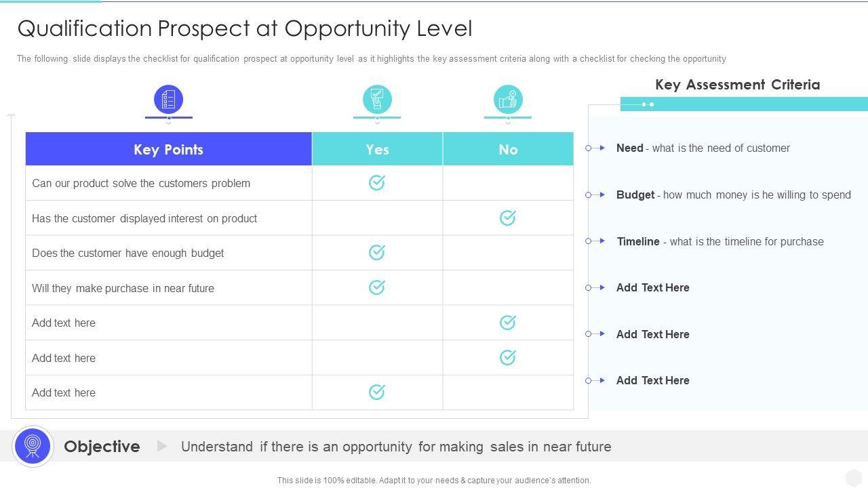Click the arrow bullet next to Budget
868x488 pixels.
595,195
